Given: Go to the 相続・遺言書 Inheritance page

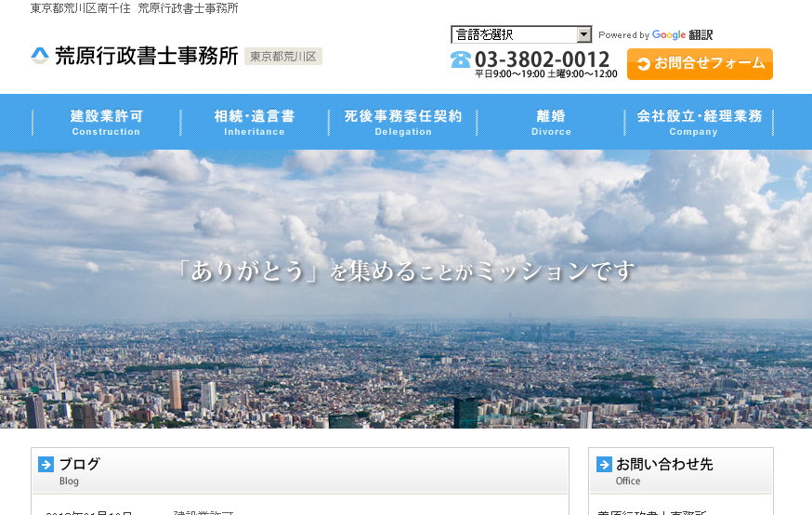Looking at the screenshot, I should 255,122.
